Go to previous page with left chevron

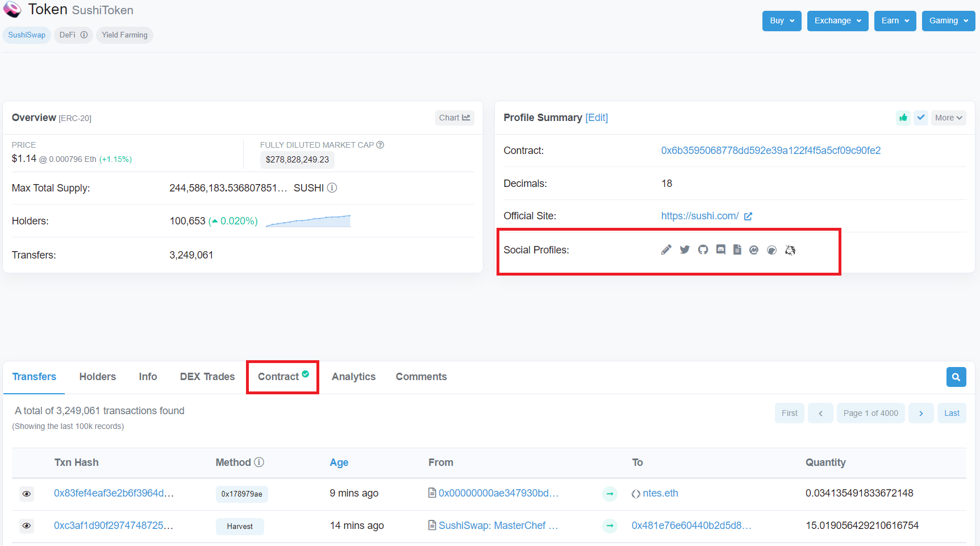tap(820, 413)
